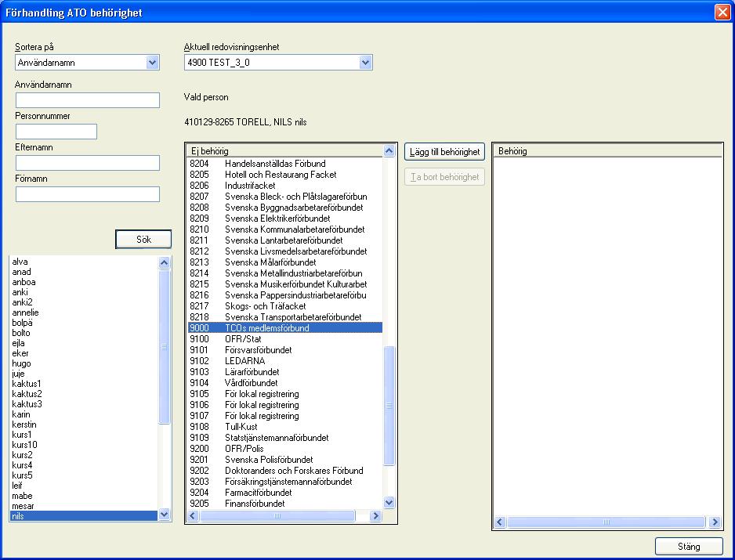
Task: Select 8205 Hotell och Restaurang Facket
Action: 285,175
